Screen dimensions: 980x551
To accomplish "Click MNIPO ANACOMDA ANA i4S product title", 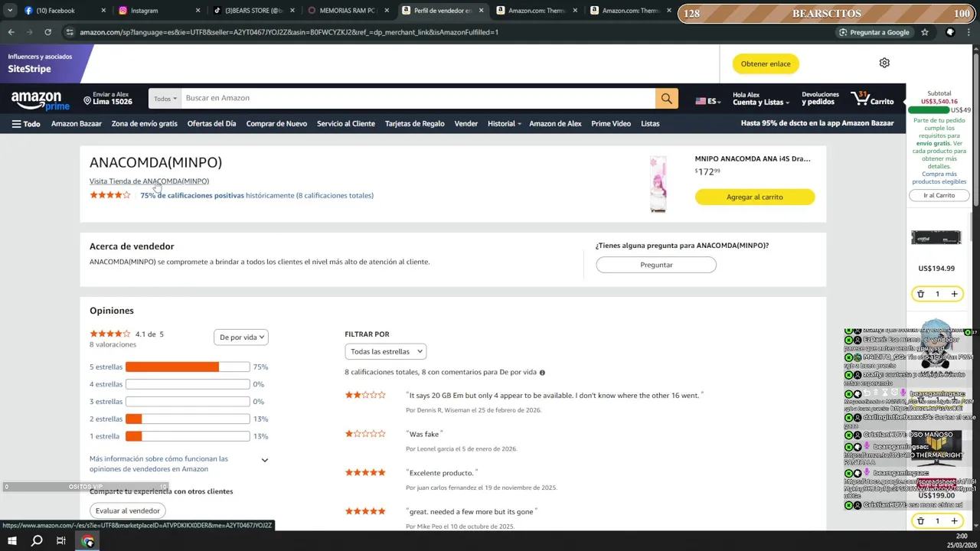I will click(x=753, y=158).
